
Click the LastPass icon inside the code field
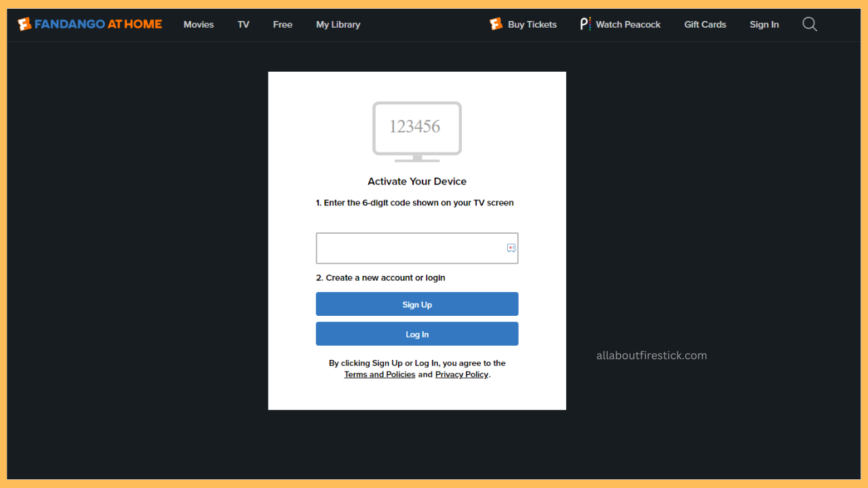(511, 247)
